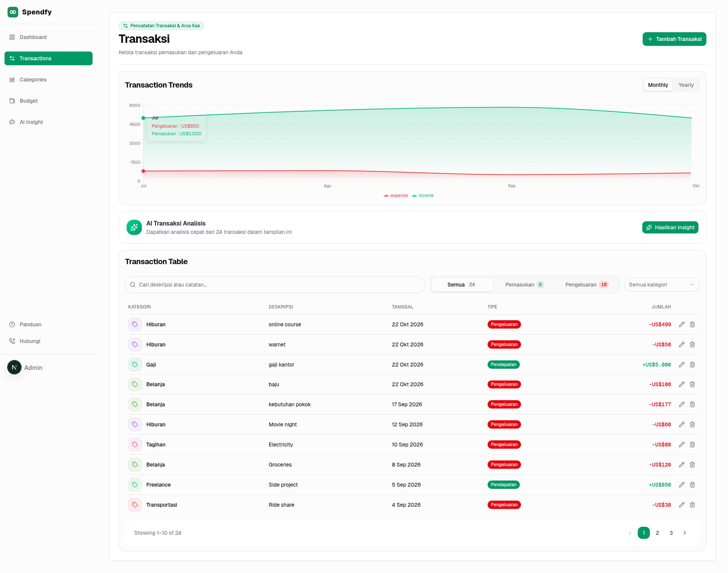Go to page 2
728x573 pixels.
tap(657, 533)
